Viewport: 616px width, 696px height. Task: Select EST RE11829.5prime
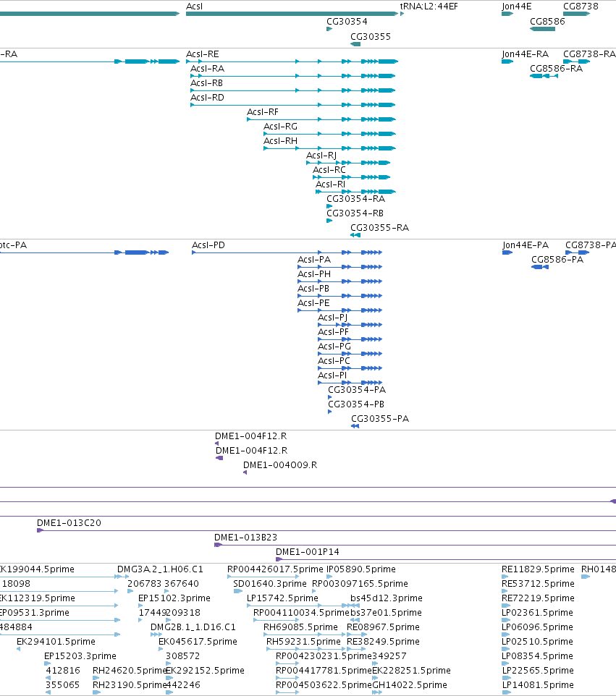tap(538, 569)
